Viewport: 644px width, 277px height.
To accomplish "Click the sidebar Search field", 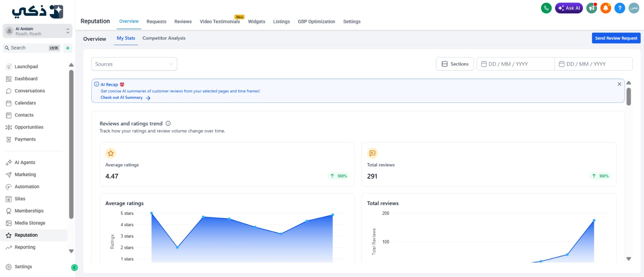I will coord(32,48).
